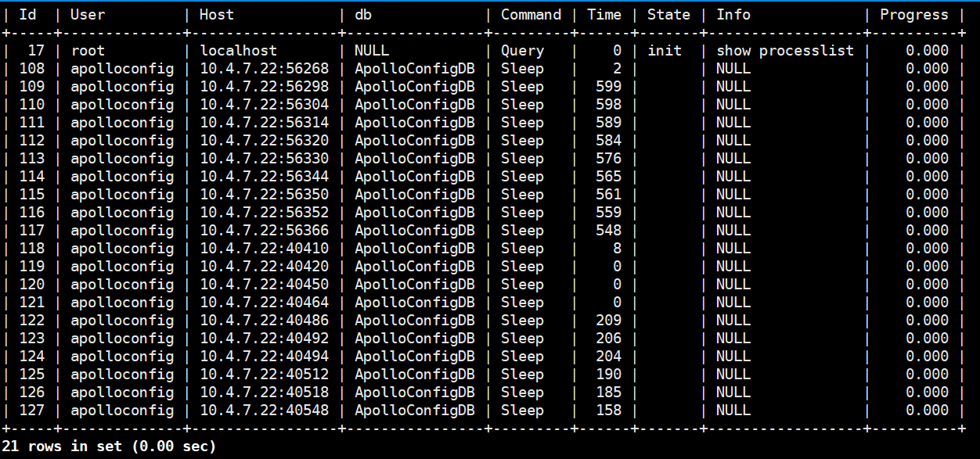Viewport: 980px width, 459px height.
Task: Click process Id 127
Action: (x=32, y=411)
